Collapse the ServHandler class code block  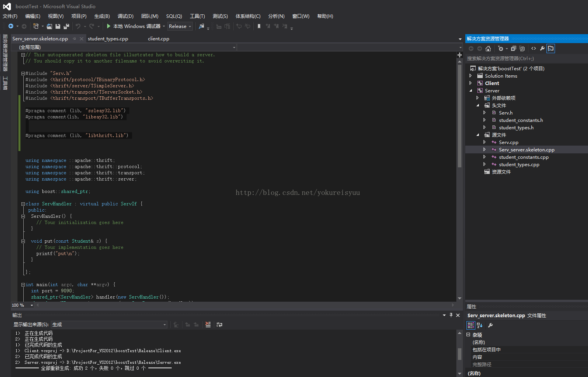point(23,204)
